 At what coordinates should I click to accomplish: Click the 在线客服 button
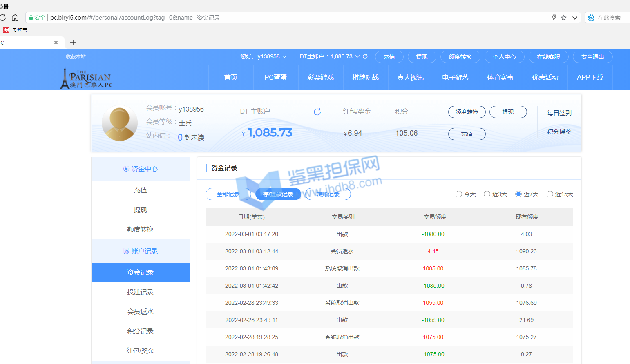point(548,57)
